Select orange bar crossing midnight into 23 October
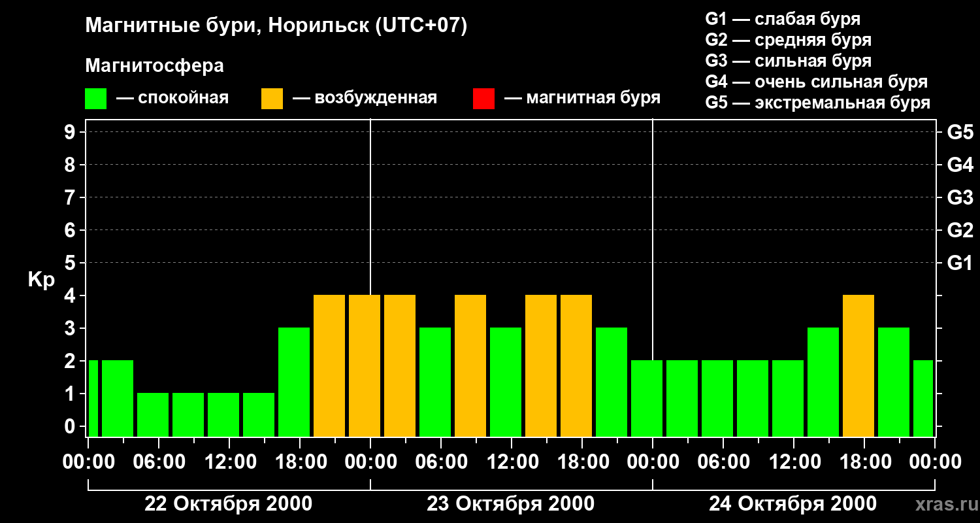This screenshot has width=980, height=523. point(365,366)
